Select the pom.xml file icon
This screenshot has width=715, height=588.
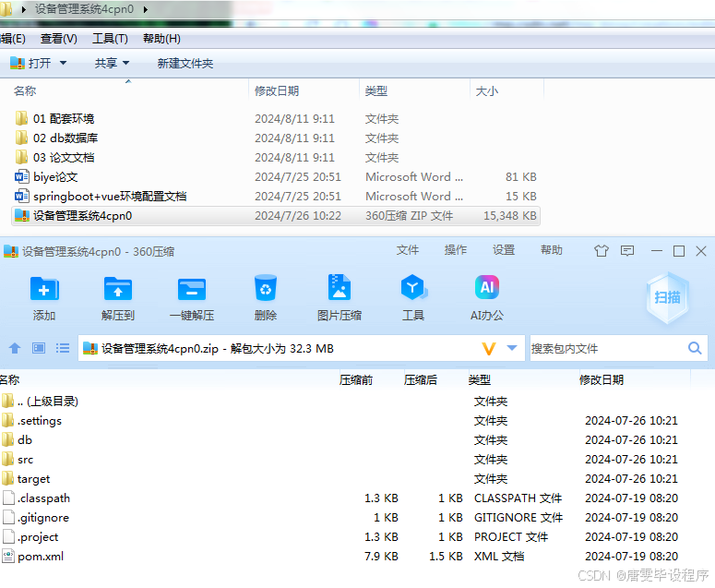pos(8,556)
